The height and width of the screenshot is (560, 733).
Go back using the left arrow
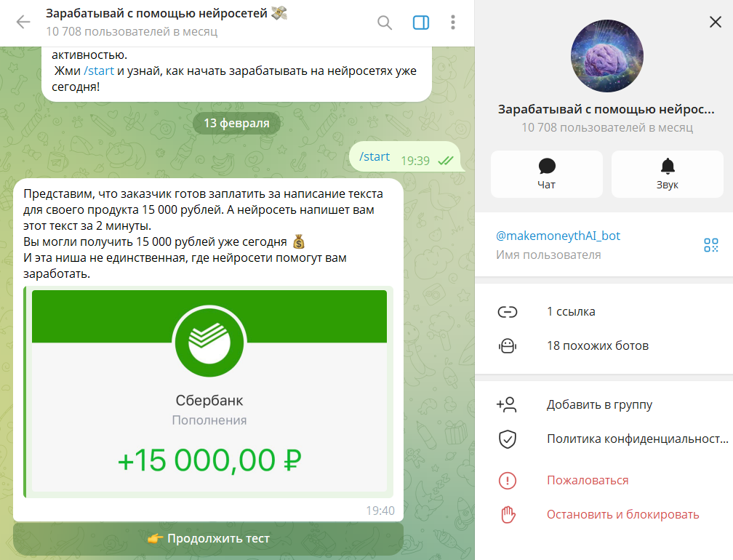coord(23,22)
